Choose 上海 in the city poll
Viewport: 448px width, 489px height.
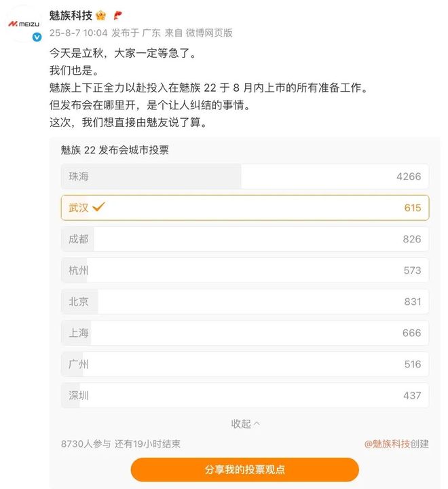coord(244,333)
